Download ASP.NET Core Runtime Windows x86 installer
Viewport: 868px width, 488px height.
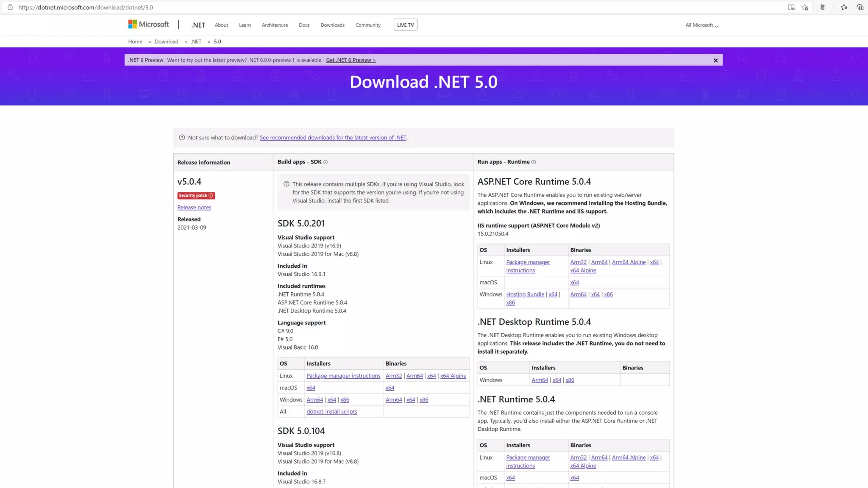(x=510, y=302)
